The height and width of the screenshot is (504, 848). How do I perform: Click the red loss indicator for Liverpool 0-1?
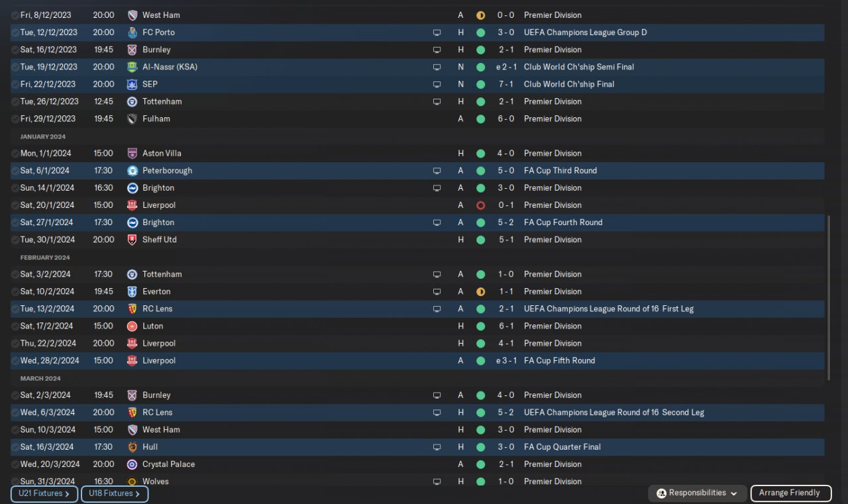coord(480,205)
